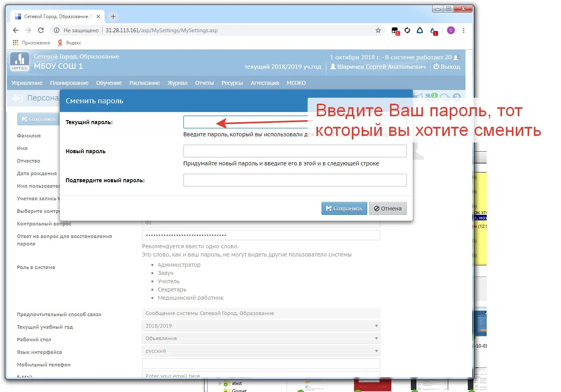Image resolution: width=561 pixels, height=392 pixels.
Task: Click user name Шаричев Сергей Анатольевич
Action: (378, 67)
